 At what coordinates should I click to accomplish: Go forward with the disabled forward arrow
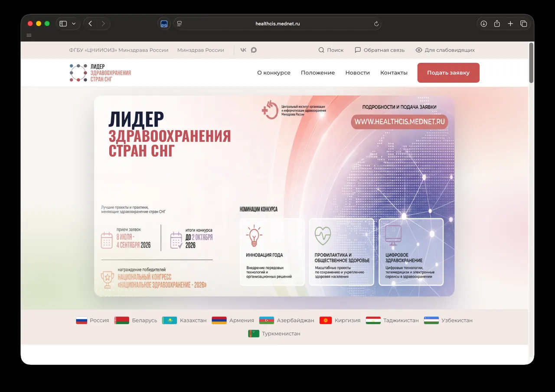tap(103, 24)
